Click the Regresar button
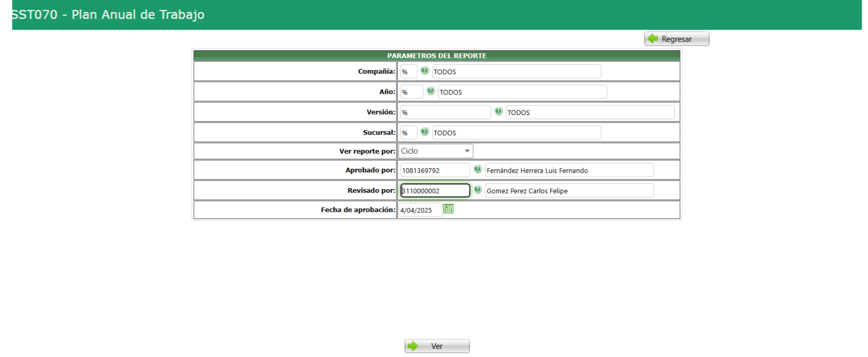868x357 pixels. pos(676,39)
